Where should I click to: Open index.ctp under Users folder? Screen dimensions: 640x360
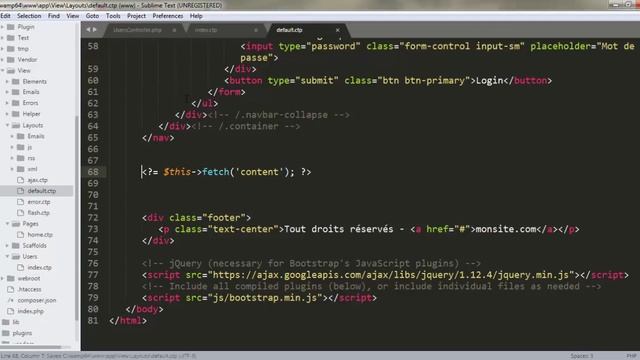point(39,268)
